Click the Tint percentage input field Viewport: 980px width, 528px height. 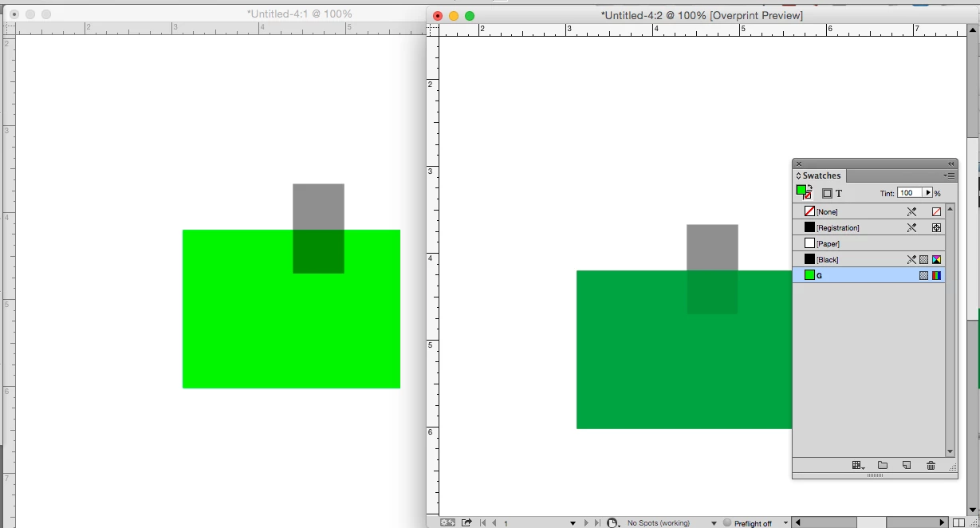tap(910, 193)
